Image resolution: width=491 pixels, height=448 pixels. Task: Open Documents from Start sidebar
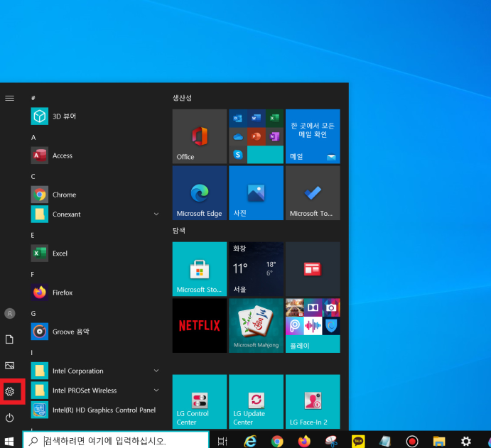[x=10, y=339]
